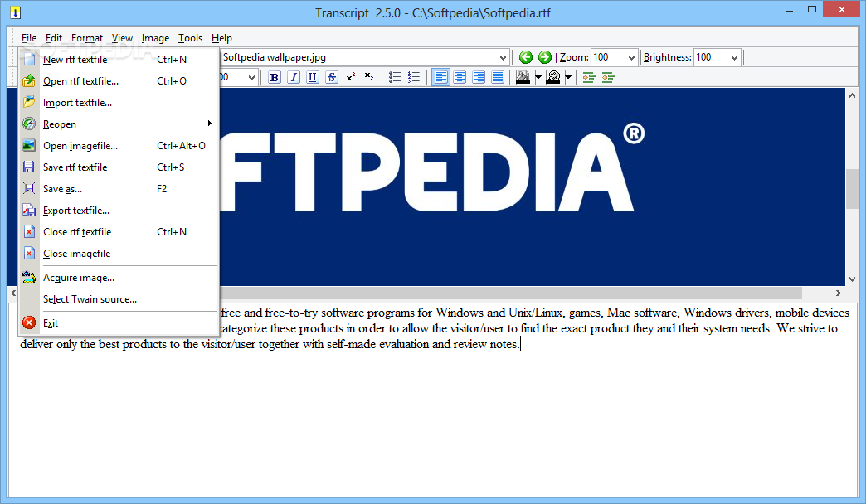Viewport: 866px width, 504px height.
Task: Click the Save rtf textfile disk icon
Action: click(x=29, y=167)
